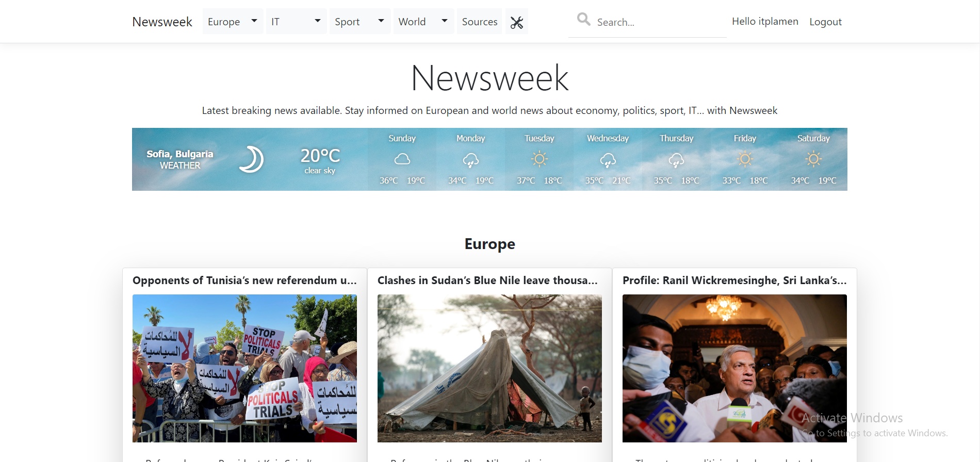980x462 pixels.
Task: Open Ranil Wickremesinghe profile article title
Action: tap(734, 280)
